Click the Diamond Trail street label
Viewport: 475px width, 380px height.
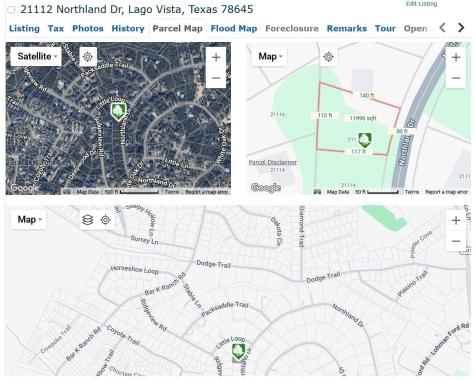pyautogui.click(x=301, y=226)
